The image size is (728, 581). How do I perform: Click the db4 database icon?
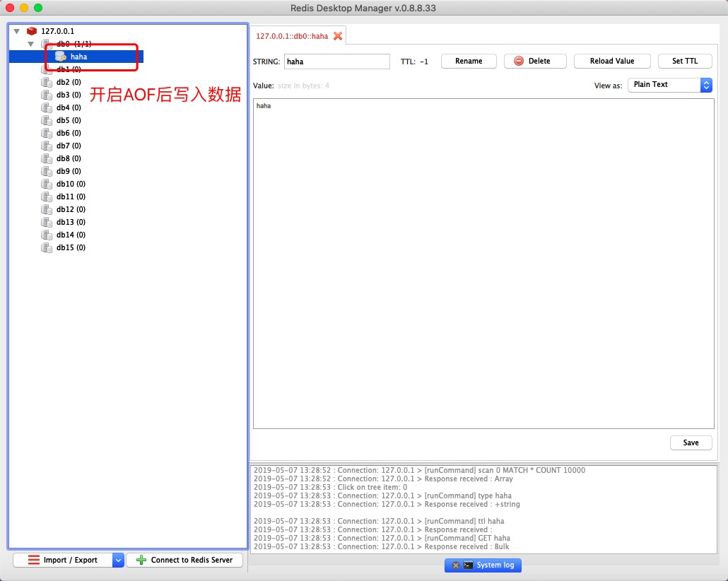click(47, 107)
